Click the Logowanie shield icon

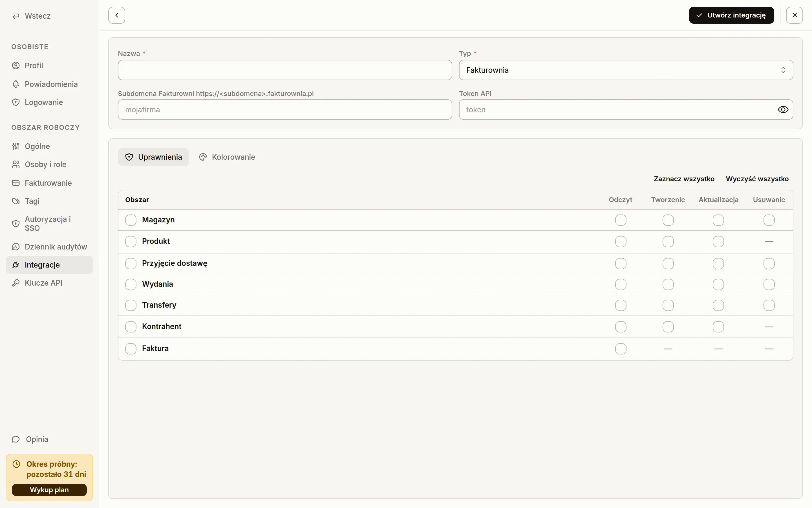(x=16, y=102)
